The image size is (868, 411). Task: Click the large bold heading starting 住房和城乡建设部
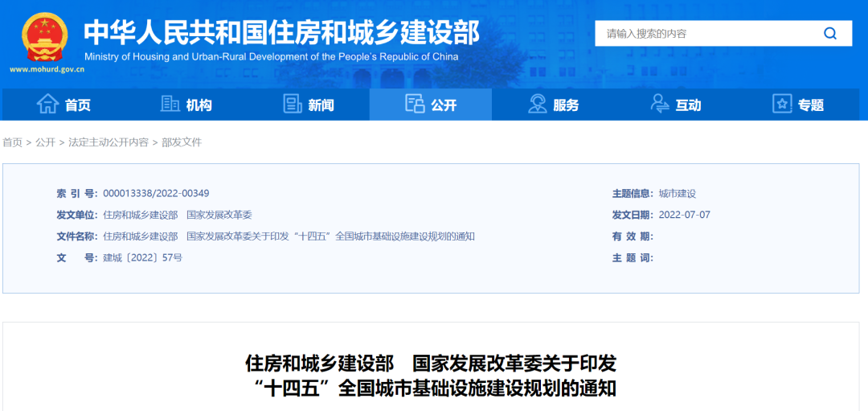tap(432, 375)
